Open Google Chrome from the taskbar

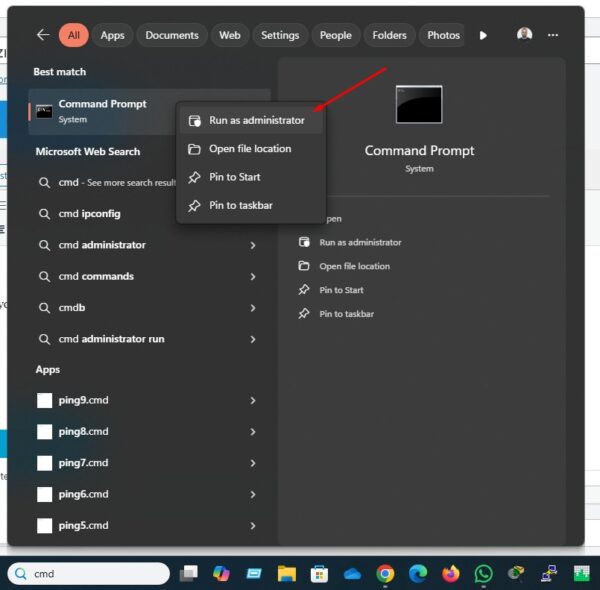click(x=385, y=574)
